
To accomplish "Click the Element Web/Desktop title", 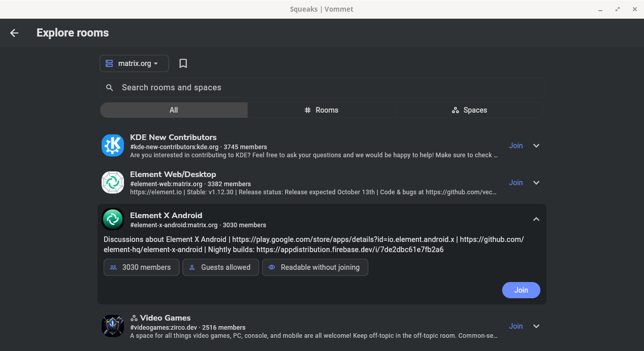I will coord(173,174).
